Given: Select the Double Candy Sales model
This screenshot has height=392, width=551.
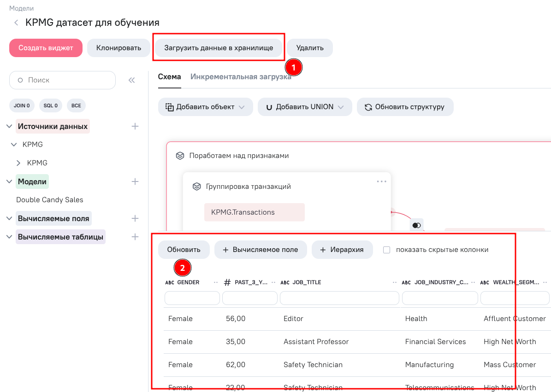Looking at the screenshot, I should click(x=49, y=200).
